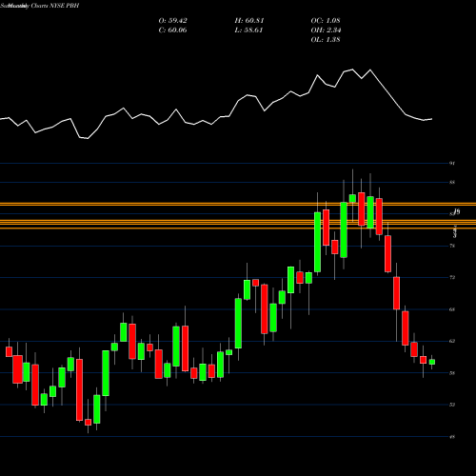Click the 62 price axis label
This screenshot has height=476, width=476.
452,341
